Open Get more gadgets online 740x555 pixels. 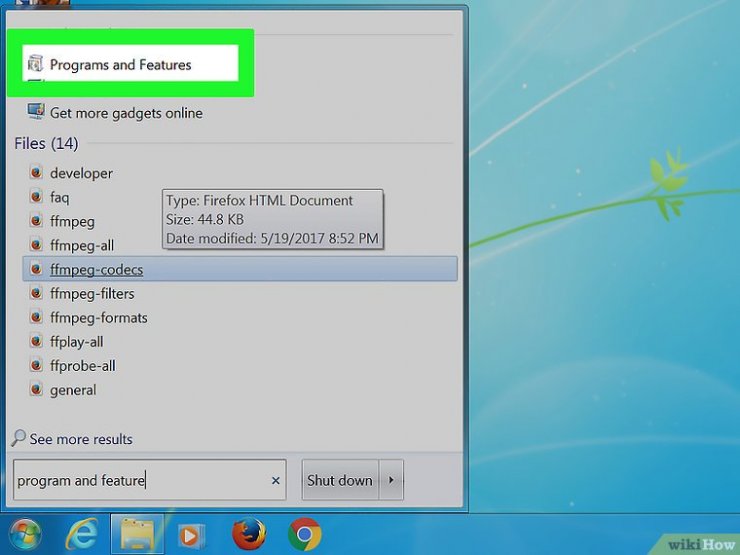pyautogui.click(x=126, y=113)
